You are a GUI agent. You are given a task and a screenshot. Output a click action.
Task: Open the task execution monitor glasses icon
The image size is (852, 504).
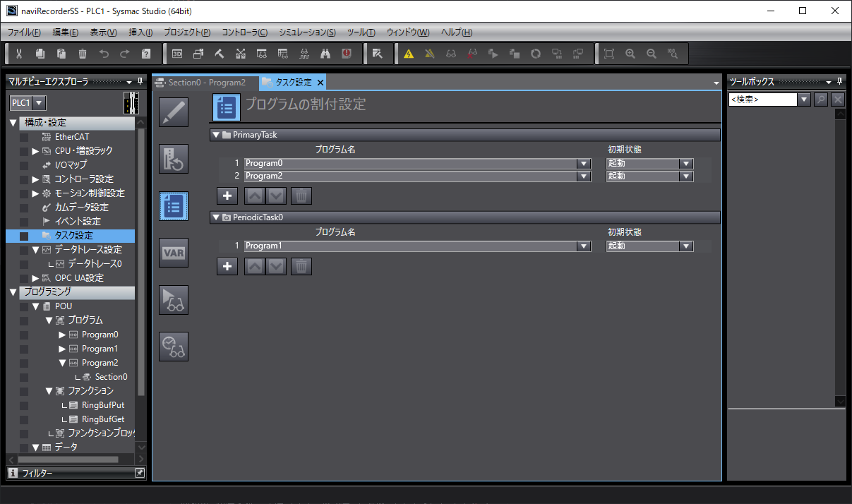point(174,300)
